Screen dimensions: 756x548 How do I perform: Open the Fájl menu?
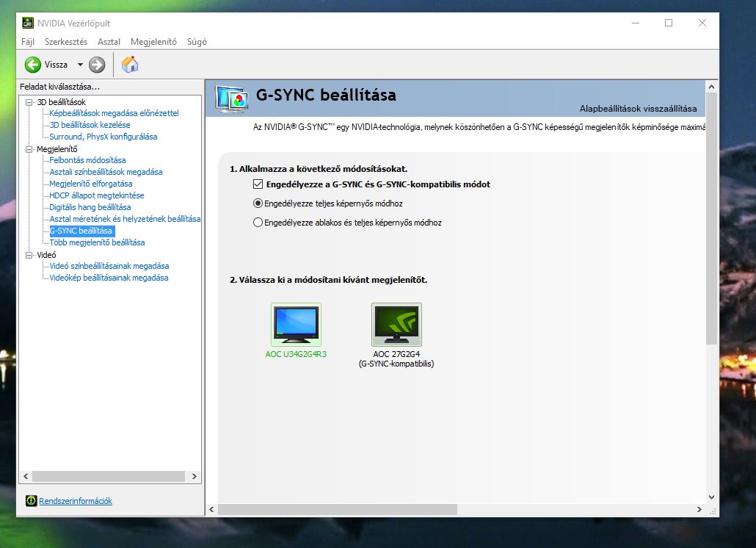[x=28, y=42]
